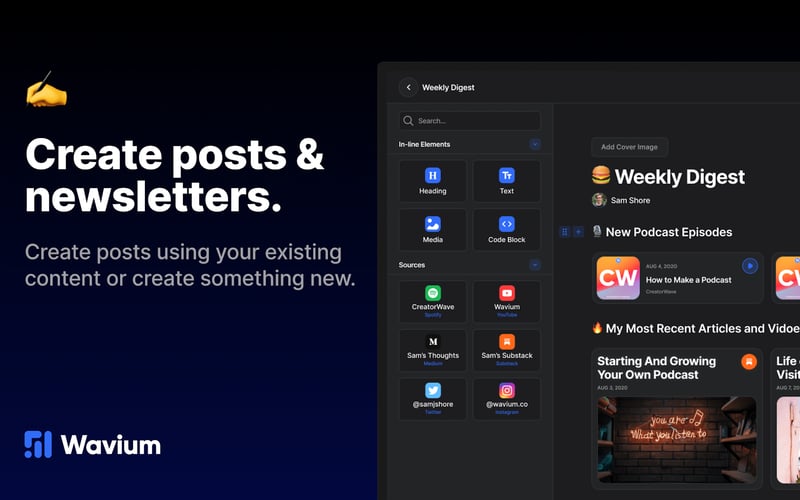Click the AUG 4, 2020 episode date
Image resolution: width=800 pixels, height=500 pixels.
(x=661, y=266)
